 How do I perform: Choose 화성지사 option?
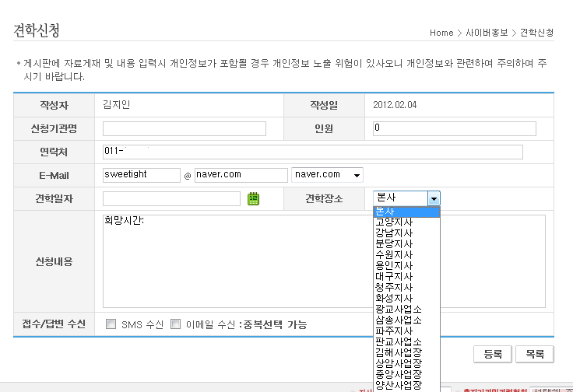tap(406, 299)
